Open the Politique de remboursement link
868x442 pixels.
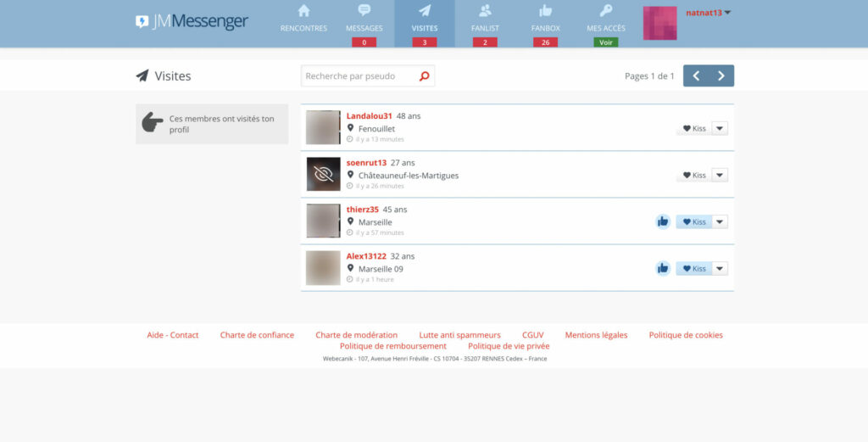coord(393,345)
